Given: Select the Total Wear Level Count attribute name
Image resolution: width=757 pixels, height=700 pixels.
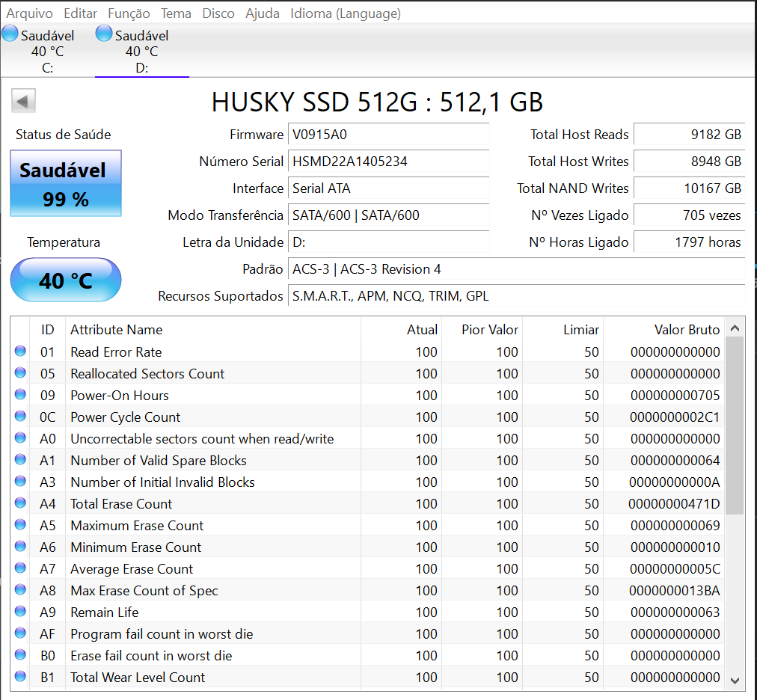Looking at the screenshot, I should click(x=138, y=678).
